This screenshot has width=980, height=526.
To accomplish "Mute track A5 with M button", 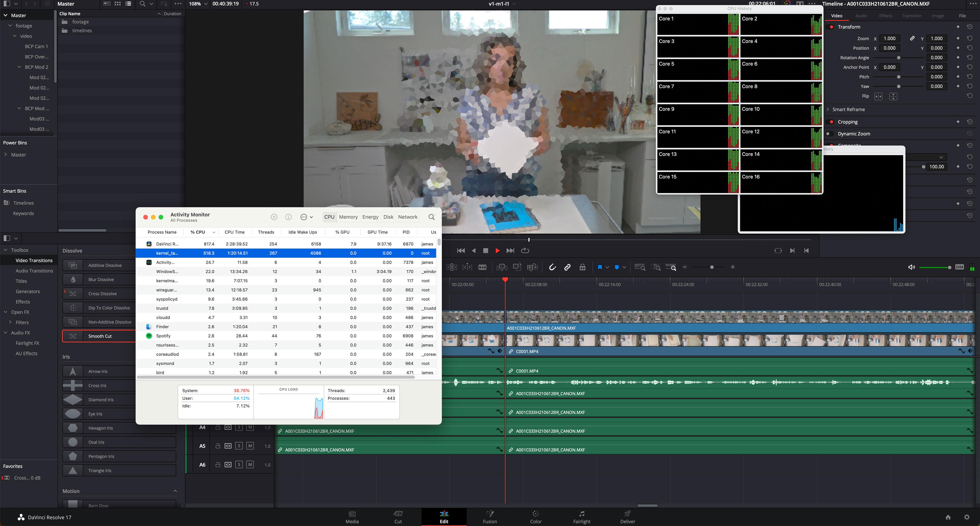I will [250, 446].
